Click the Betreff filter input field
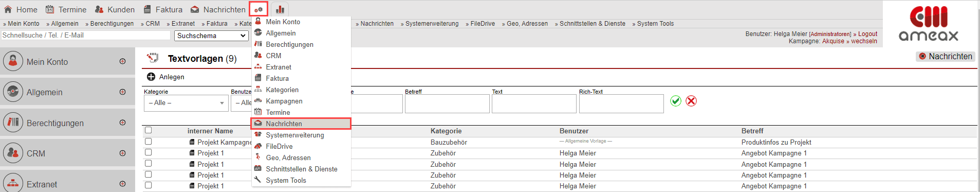The image size is (980, 192). pos(447,104)
